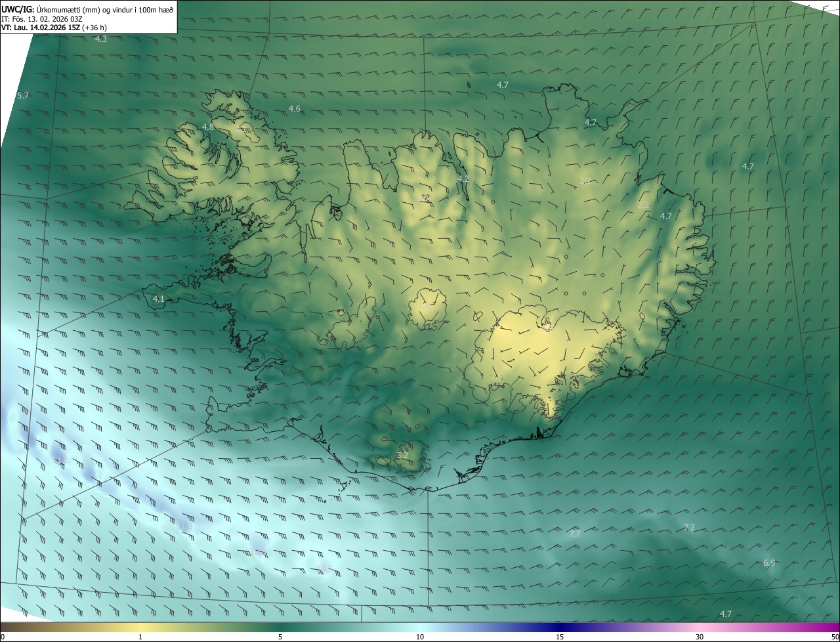Click the 4.8 value label over the Westfjords
The image size is (840, 642).
pos(207,127)
